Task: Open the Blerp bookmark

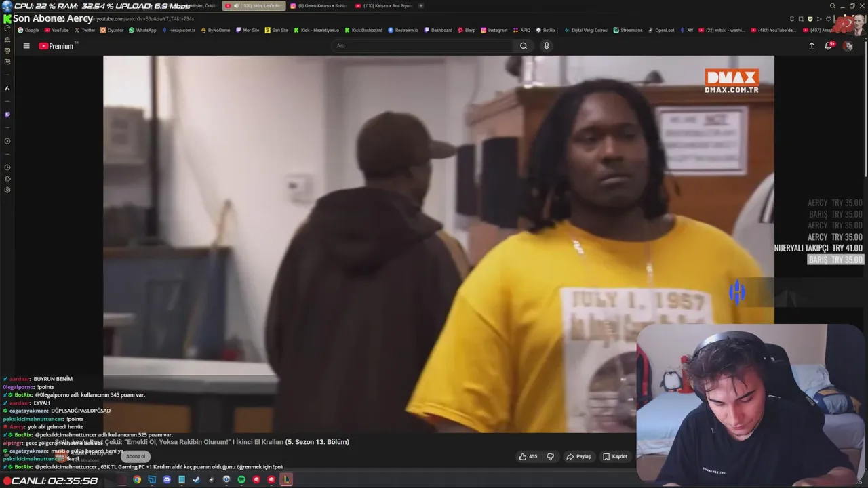Action: coord(467,30)
